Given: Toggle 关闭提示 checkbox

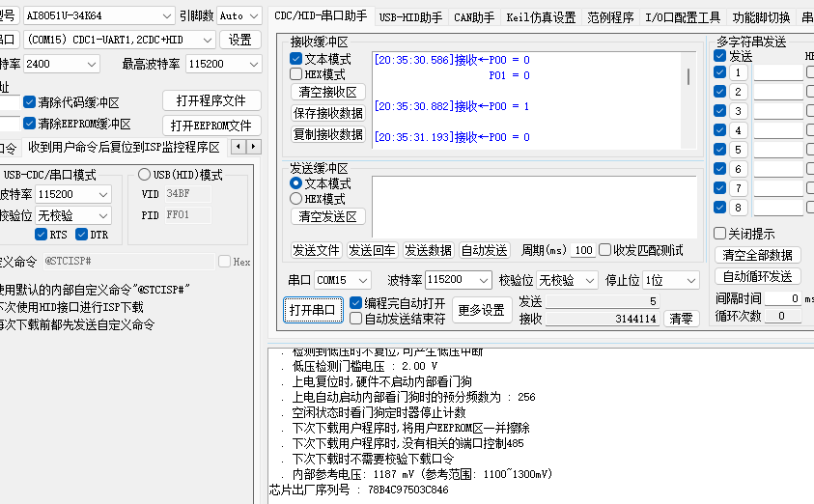Looking at the screenshot, I should pos(719,233).
